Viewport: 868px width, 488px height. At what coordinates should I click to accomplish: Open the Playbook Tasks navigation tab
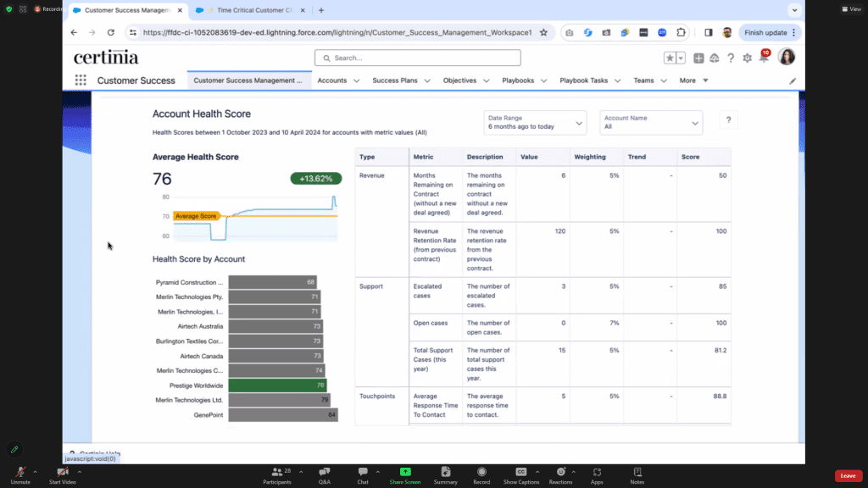(x=583, y=80)
